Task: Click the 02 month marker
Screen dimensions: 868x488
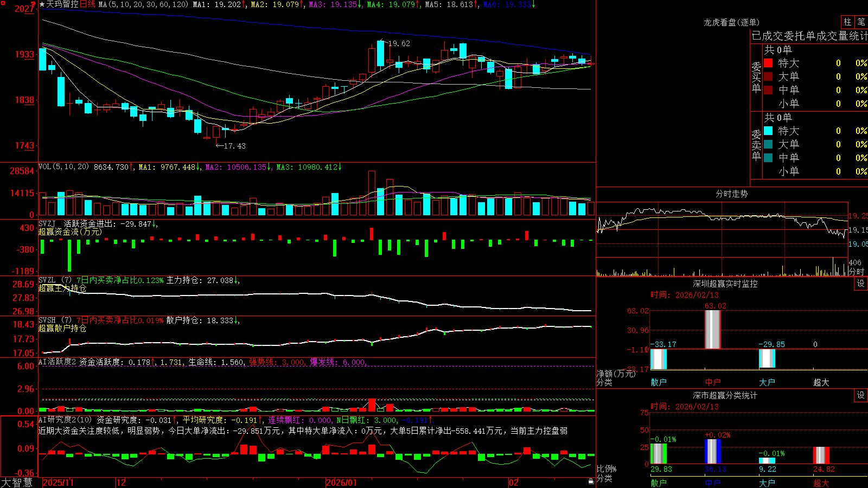Action: point(514,483)
